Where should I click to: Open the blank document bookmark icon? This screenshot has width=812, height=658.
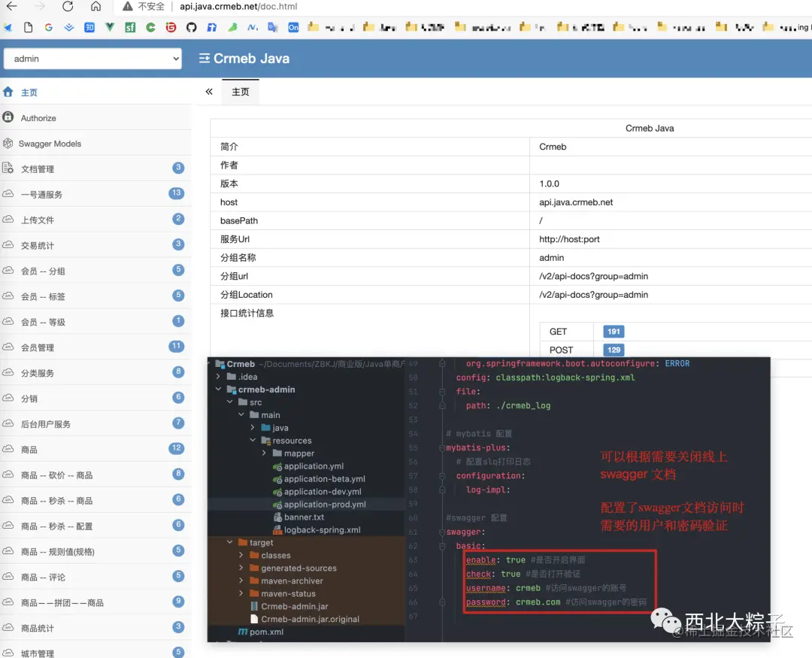point(29,28)
